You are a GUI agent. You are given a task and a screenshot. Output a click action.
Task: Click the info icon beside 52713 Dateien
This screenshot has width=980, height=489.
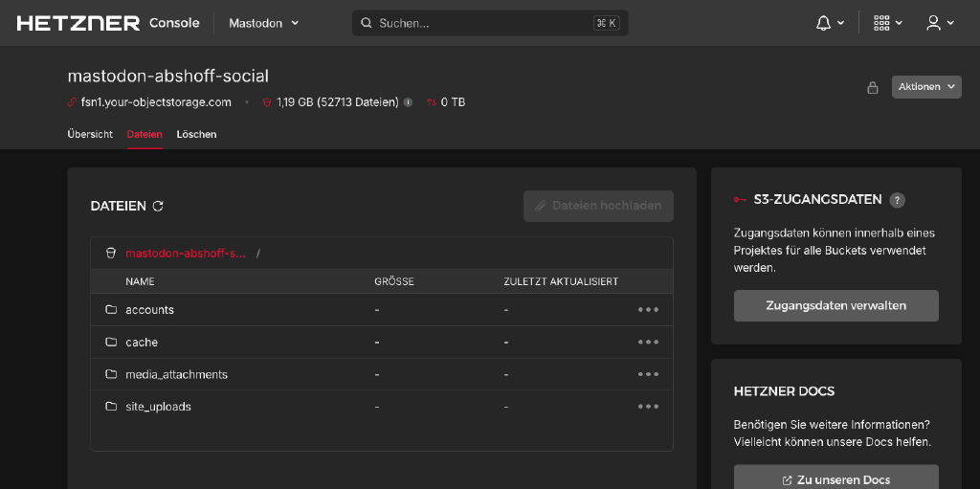click(x=408, y=102)
